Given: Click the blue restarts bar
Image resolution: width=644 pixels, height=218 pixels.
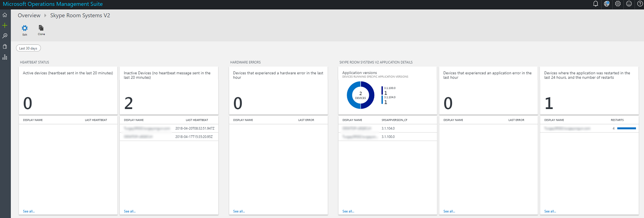Looking at the screenshot, I should pyautogui.click(x=626, y=128).
